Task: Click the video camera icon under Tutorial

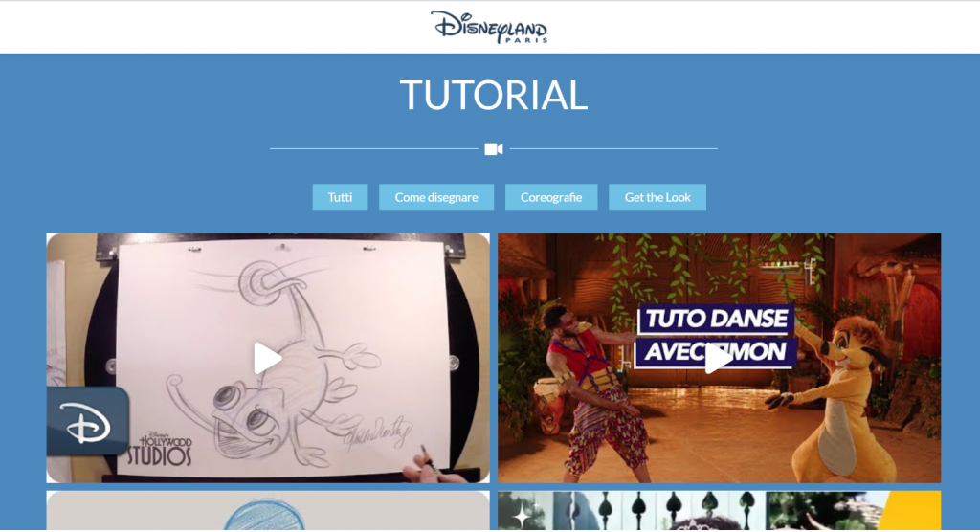Action: [493, 149]
